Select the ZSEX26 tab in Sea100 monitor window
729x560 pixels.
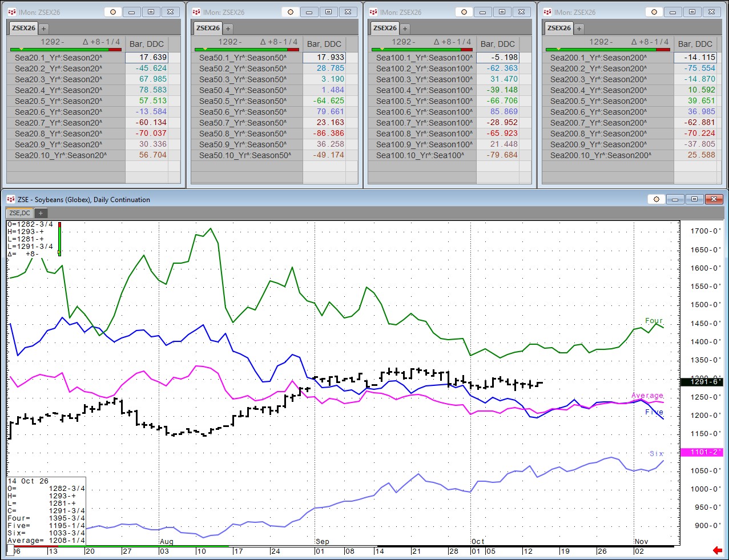[x=385, y=28]
